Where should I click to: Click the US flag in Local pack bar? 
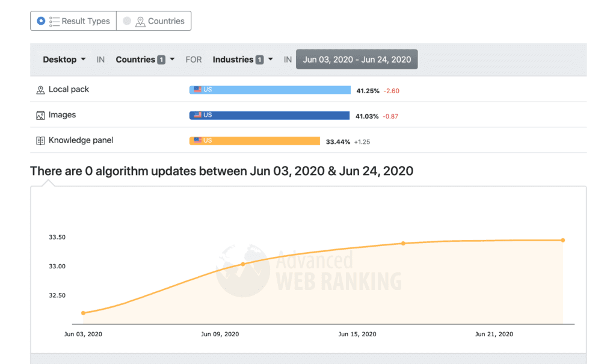coord(197,89)
